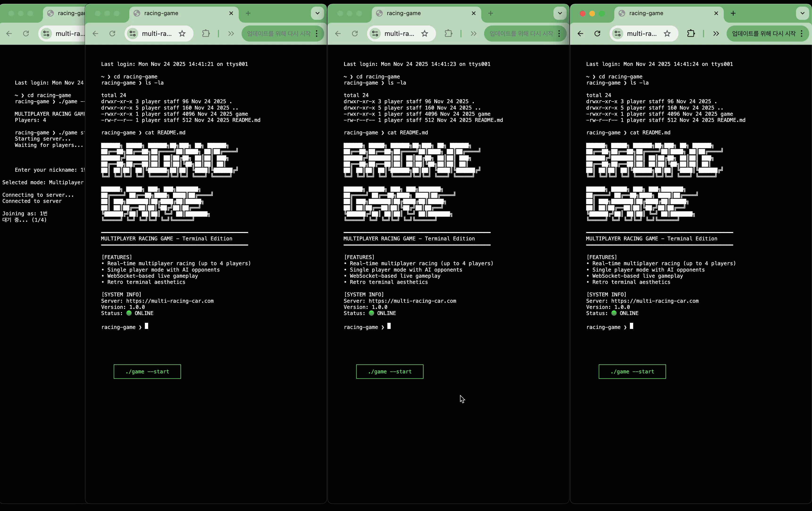This screenshot has width=812, height=511.
Task: Open Extensions puzzle icon in rightmost window
Action: [x=691, y=34]
